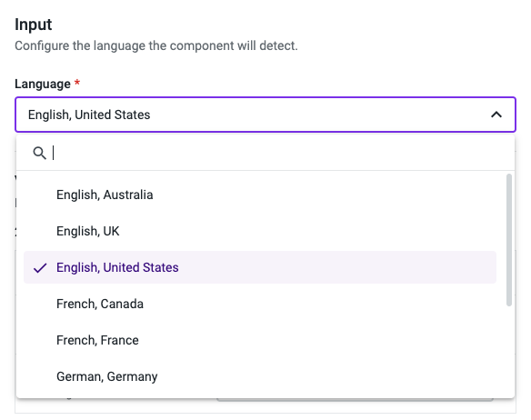The width and height of the screenshot is (531, 420).
Task: Click empty space right of English, UK
Action: 305,231
